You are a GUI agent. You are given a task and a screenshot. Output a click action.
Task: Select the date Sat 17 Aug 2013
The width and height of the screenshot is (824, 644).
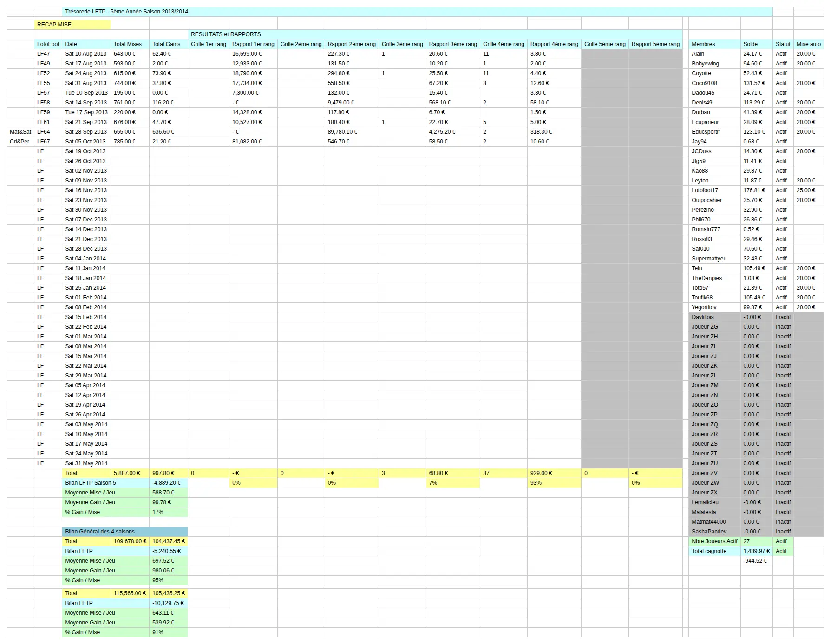click(86, 64)
